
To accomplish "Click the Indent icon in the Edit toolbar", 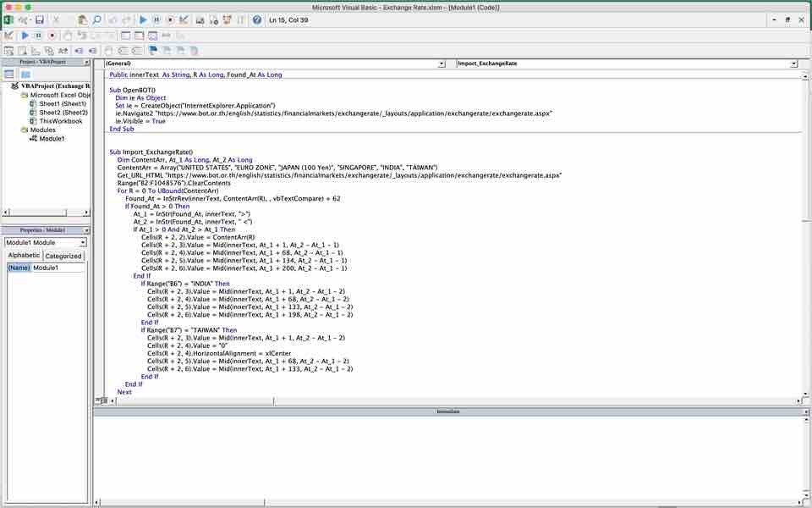I will pyautogui.click(x=79, y=51).
